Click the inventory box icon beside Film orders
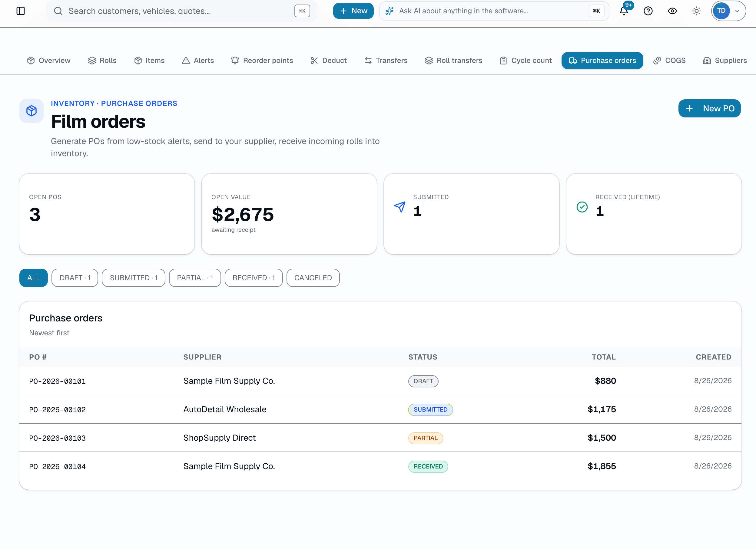 (x=31, y=111)
